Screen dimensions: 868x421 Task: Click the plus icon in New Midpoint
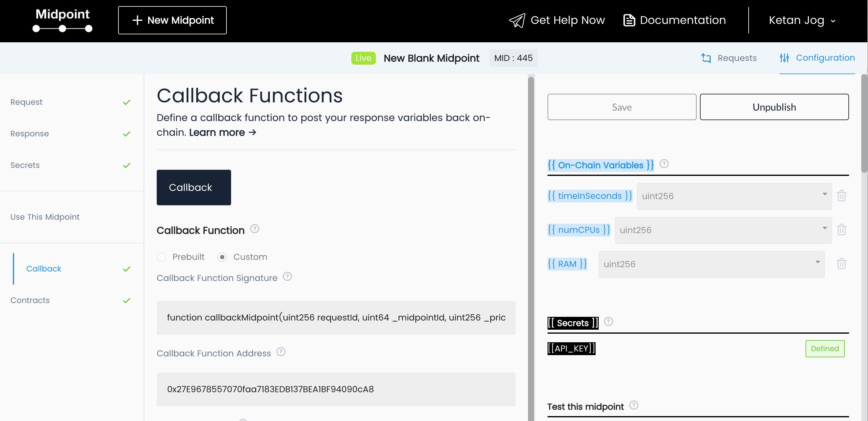click(137, 20)
